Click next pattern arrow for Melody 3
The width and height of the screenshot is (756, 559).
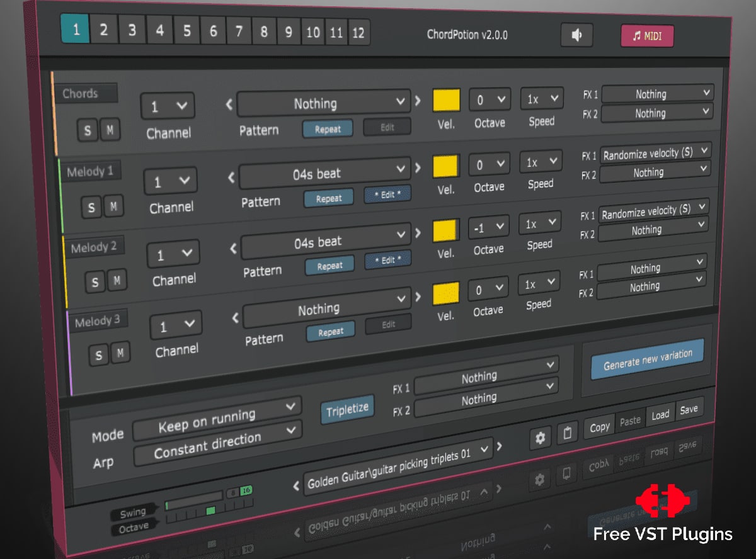point(418,296)
